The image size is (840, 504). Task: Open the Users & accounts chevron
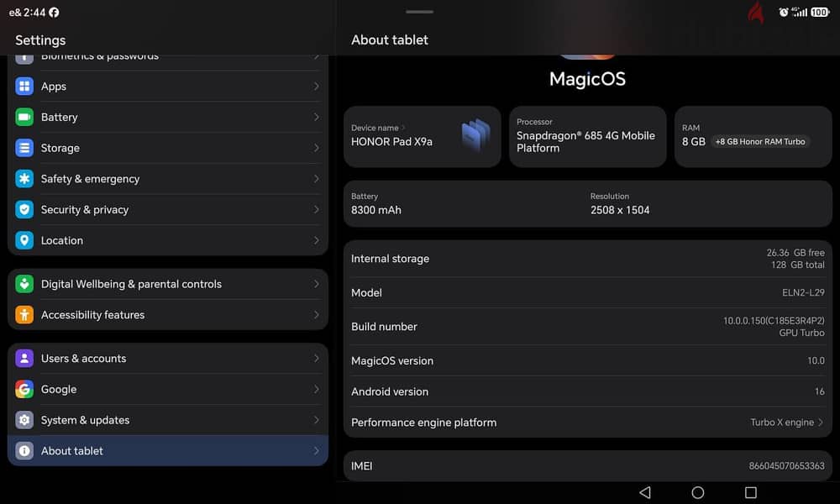316,359
